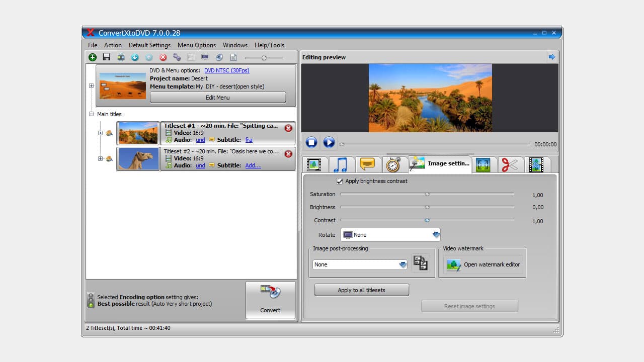Image resolution: width=644 pixels, height=362 pixels.
Task: Remove selected title using red X toolbar icon
Action: coord(163,57)
